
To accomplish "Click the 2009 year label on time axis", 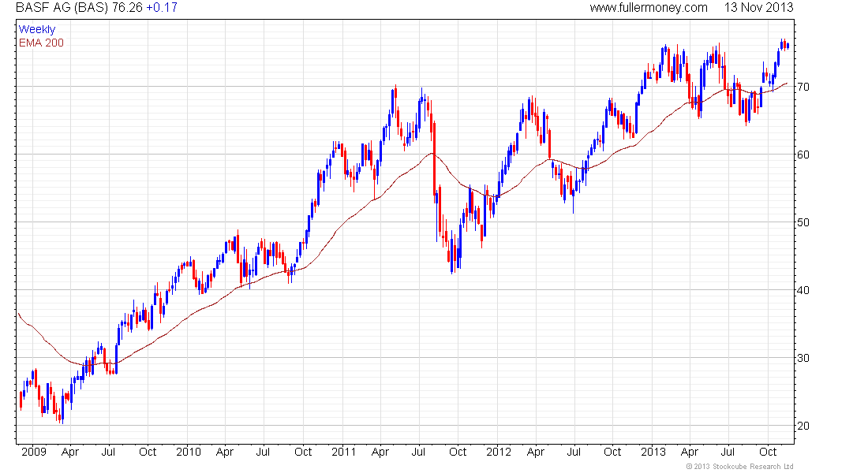I will pos(34,452).
